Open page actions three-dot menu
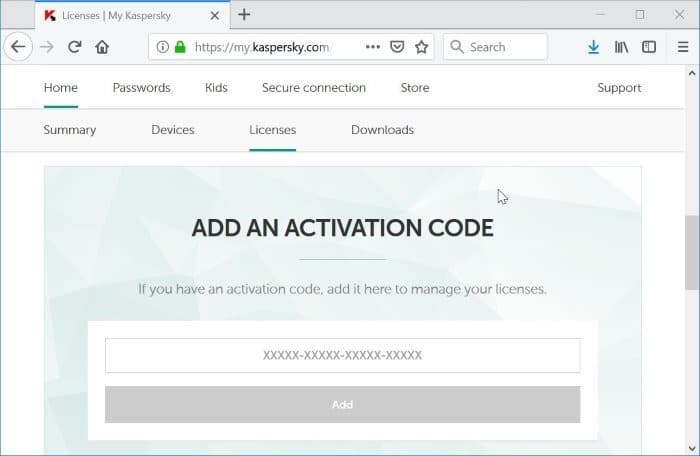Screen dimensions: 700x456 point(373,47)
